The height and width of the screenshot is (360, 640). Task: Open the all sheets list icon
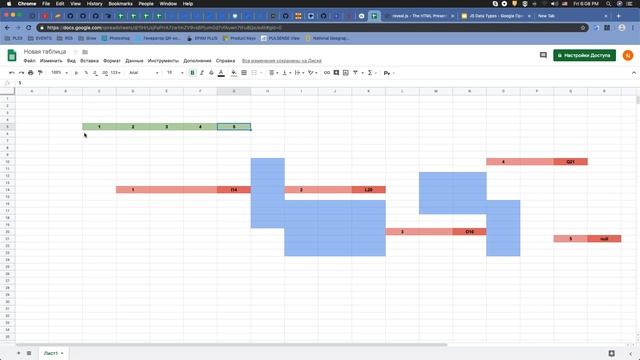29,353
